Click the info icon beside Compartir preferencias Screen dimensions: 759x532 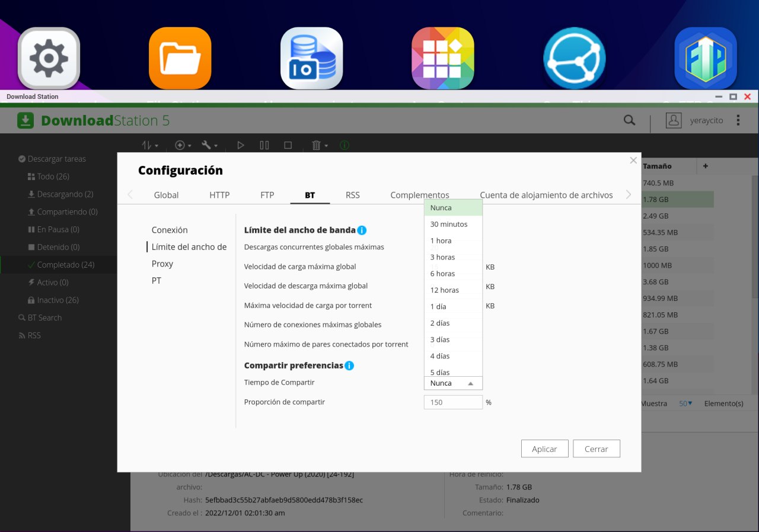[349, 366]
